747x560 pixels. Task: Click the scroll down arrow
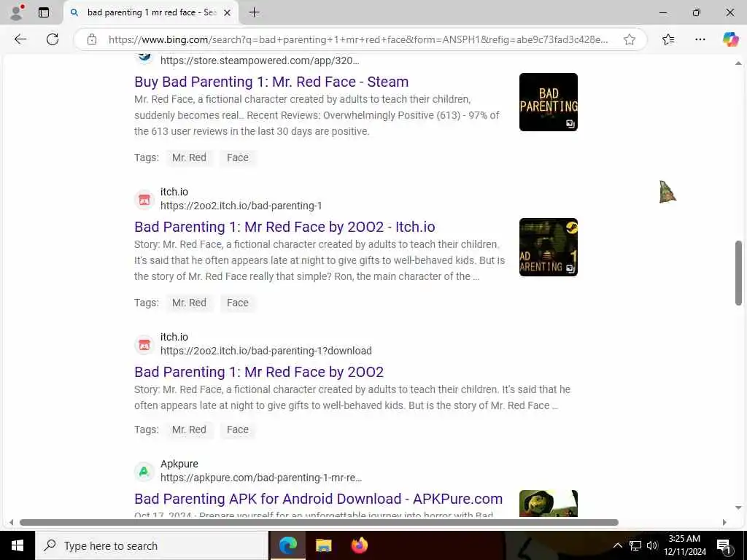[x=738, y=508]
